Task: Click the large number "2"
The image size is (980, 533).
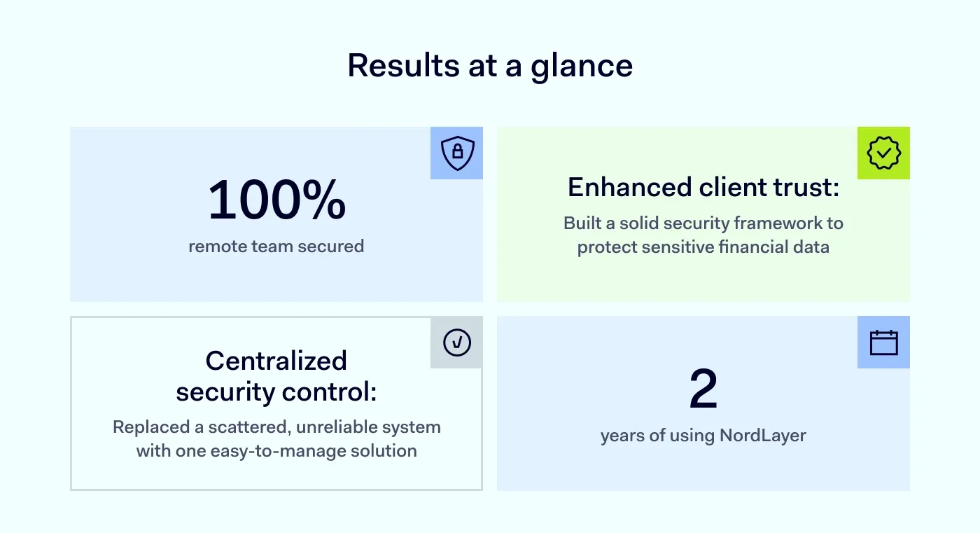Action: tap(703, 391)
